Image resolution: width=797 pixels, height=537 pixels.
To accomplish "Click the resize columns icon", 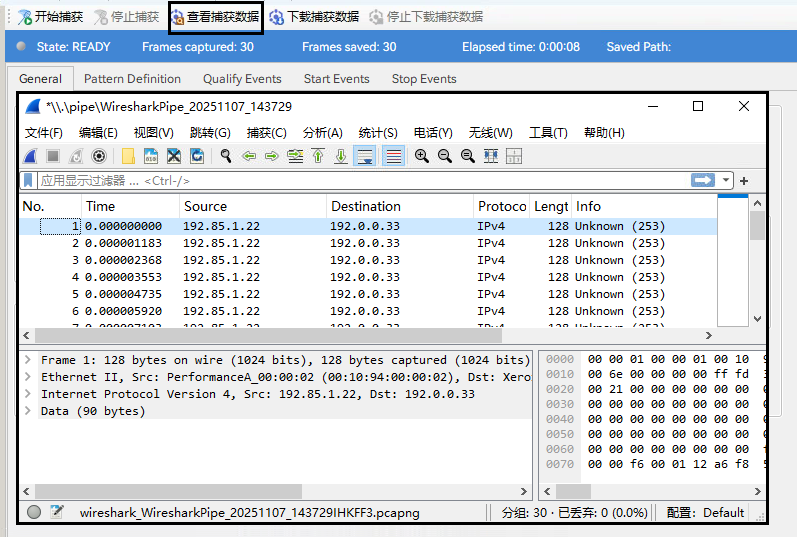I will [490, 156].
